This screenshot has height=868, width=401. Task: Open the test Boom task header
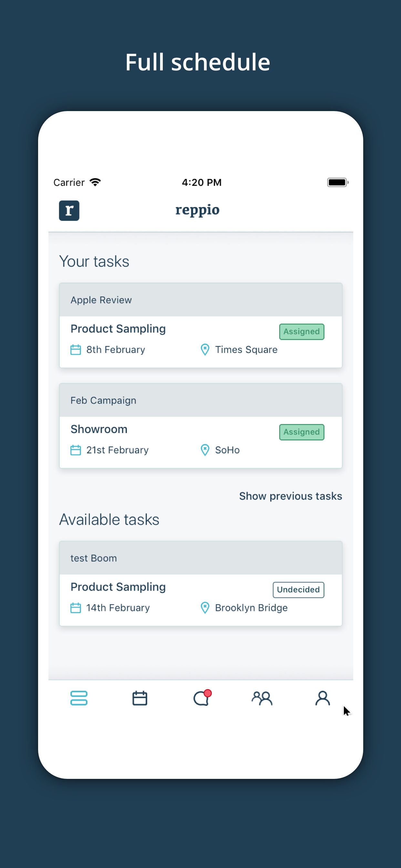click(200, 558)
